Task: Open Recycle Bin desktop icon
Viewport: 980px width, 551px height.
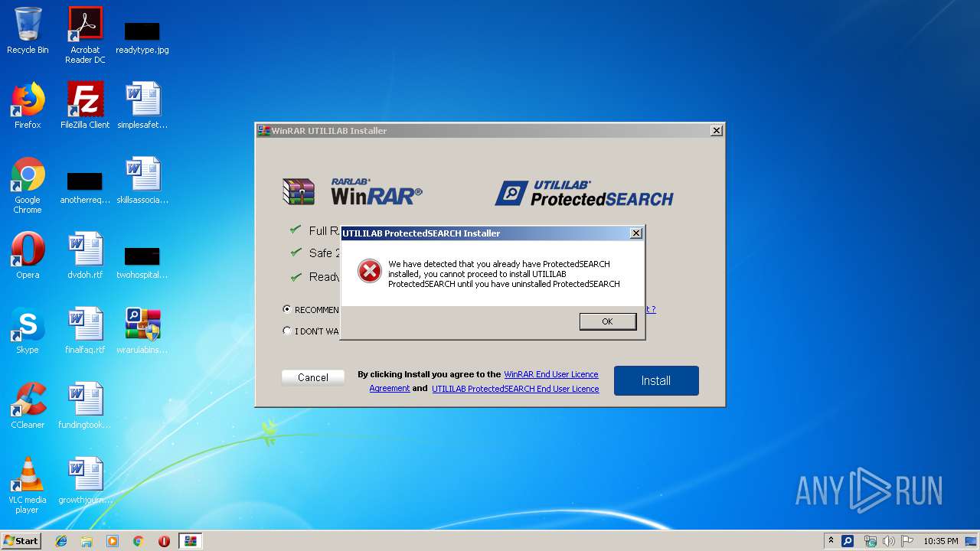Action: coord(28,31)
